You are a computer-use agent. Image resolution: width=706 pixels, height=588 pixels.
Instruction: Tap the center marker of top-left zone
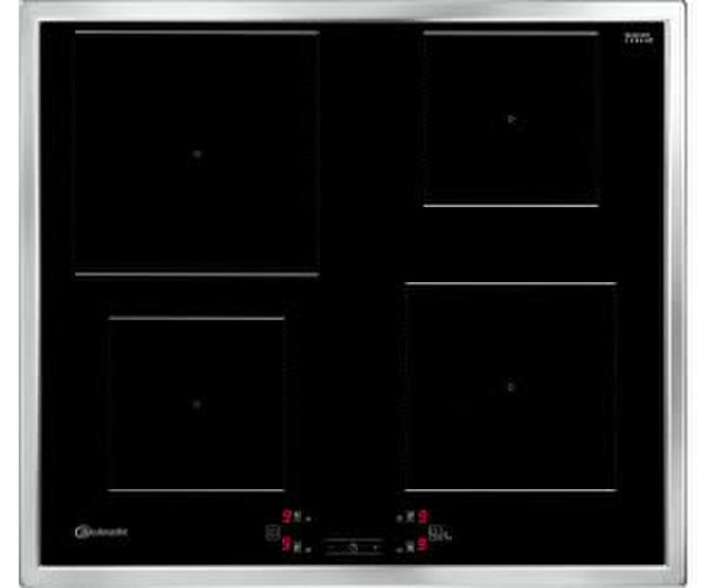[x=196, y=154]
